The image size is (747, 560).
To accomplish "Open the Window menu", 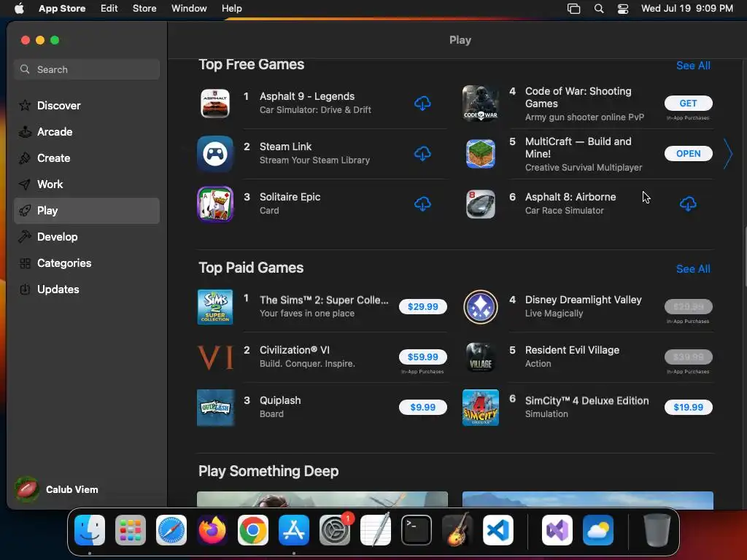I will point(189,9).
